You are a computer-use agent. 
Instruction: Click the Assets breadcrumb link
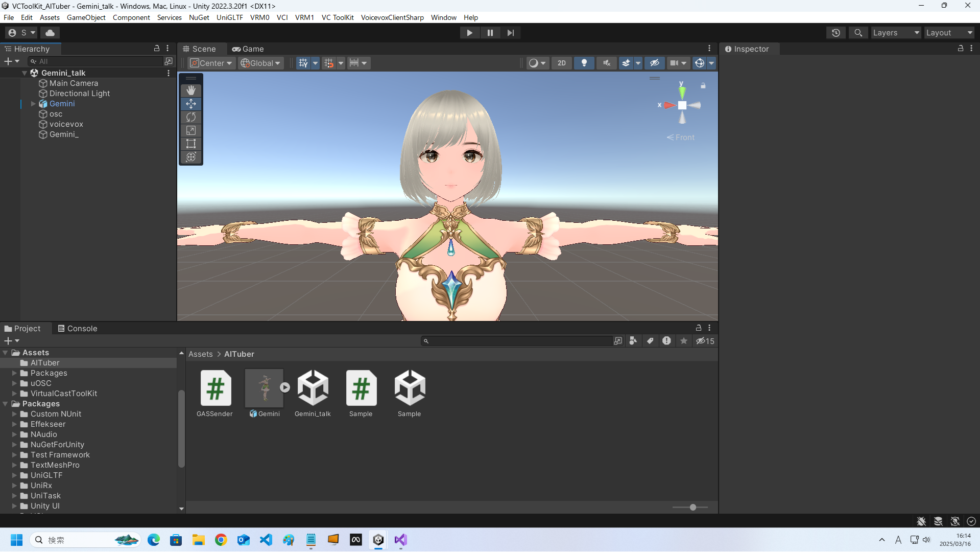pyautogui.click(x=201, y=354)
